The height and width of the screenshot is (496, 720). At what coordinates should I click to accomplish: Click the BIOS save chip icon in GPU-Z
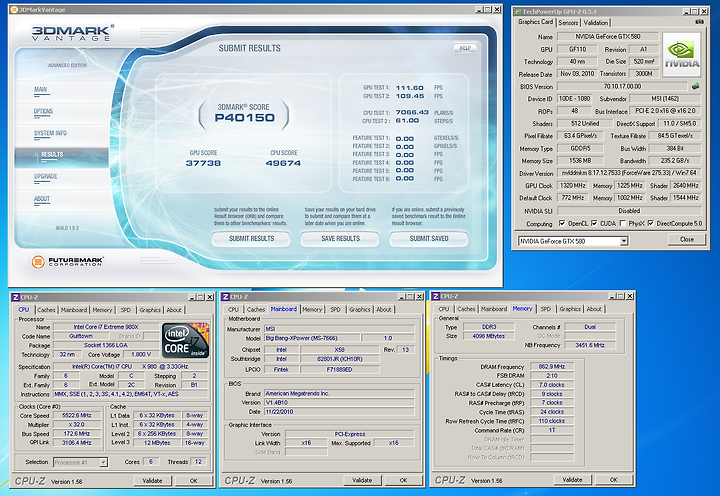point(696,86)
